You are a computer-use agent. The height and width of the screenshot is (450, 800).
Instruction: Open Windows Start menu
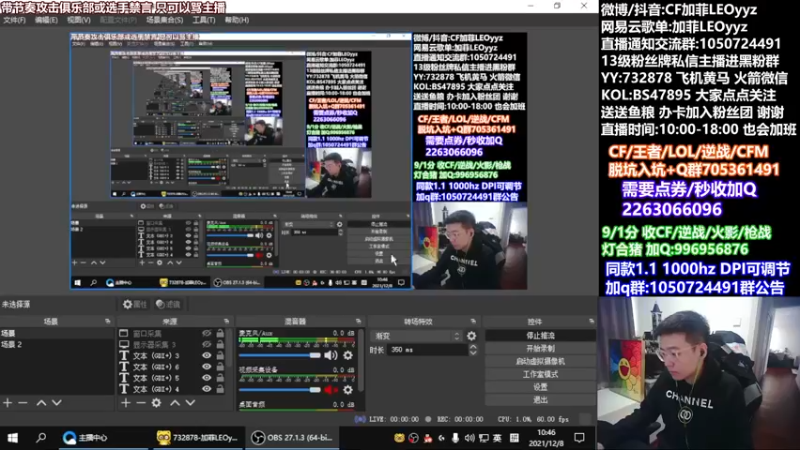(13, 438)
